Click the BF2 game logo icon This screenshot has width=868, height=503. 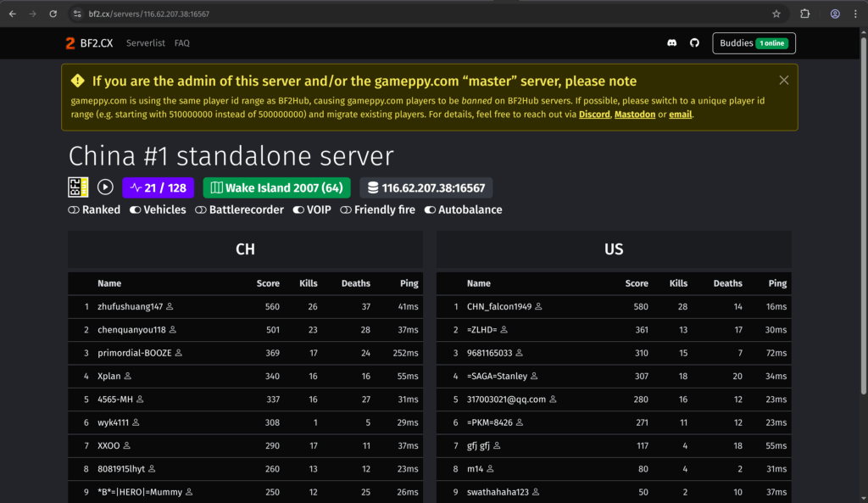78,187
